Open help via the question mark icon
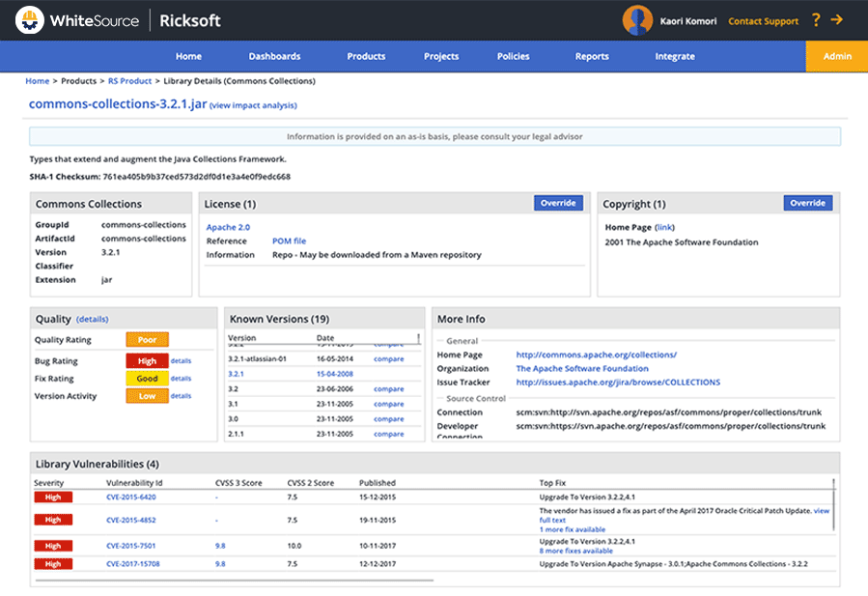 pyautogui.click(x=816, y=20)
